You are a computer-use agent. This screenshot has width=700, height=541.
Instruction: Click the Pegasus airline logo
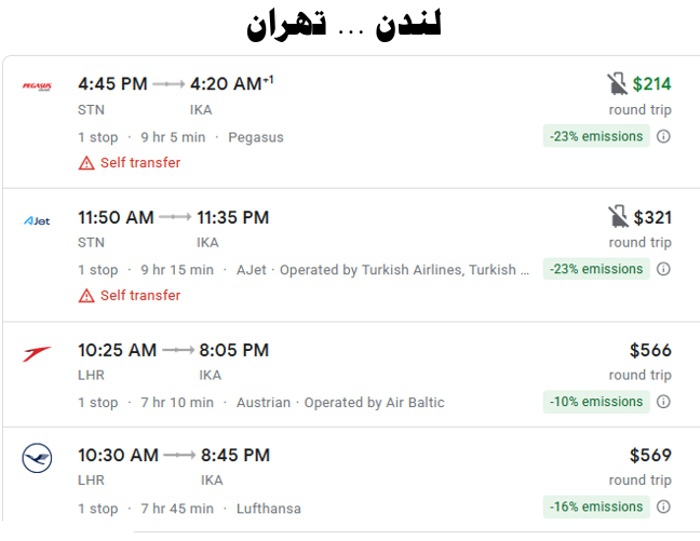(x=37, y=86)
